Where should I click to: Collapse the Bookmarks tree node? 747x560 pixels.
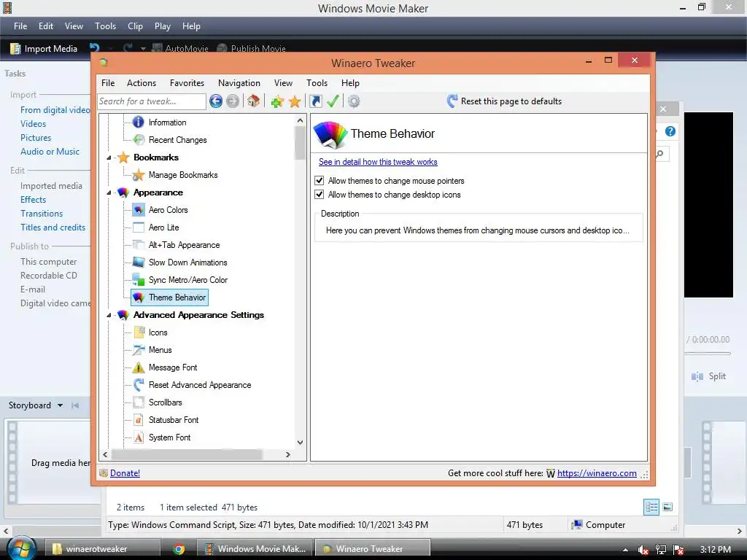pos(109,157)
